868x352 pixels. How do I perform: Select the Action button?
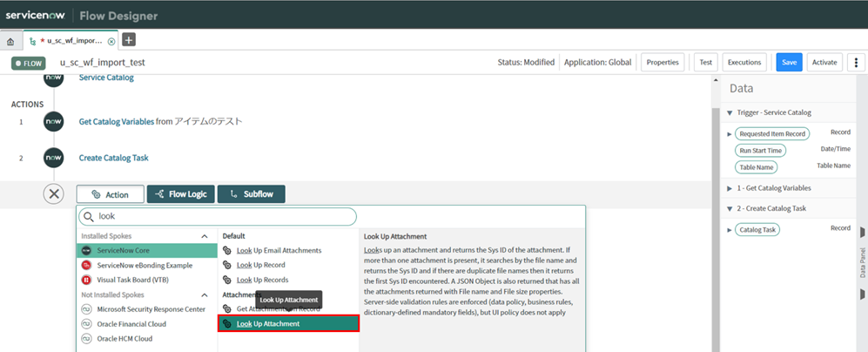click(111, 194)
